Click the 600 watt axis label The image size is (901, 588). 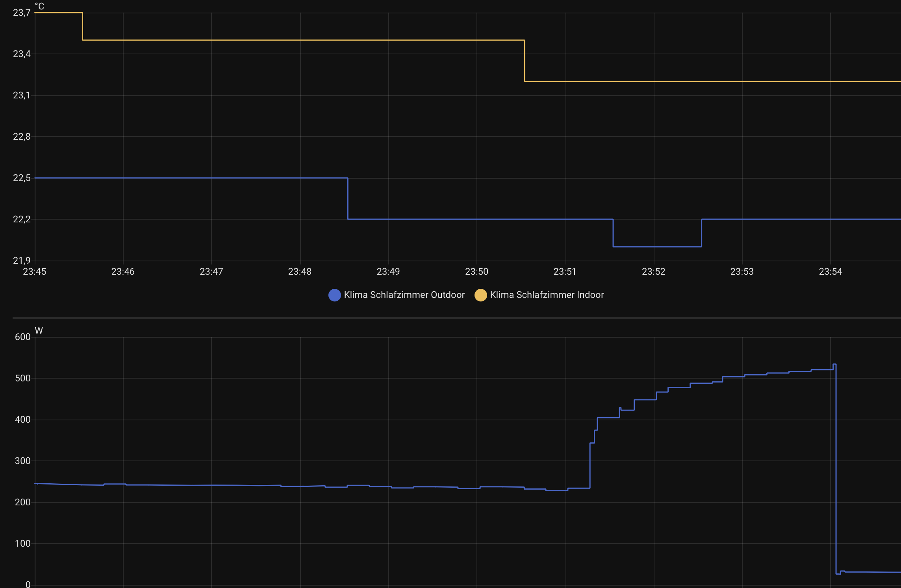pyautogui.click(x=22, y=337)
